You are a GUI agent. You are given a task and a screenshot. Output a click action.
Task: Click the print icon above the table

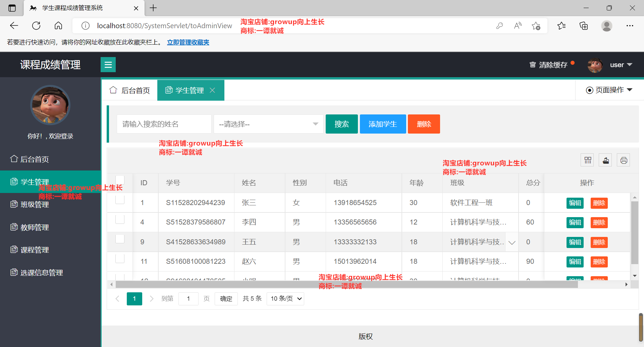(x=624, y=160)
